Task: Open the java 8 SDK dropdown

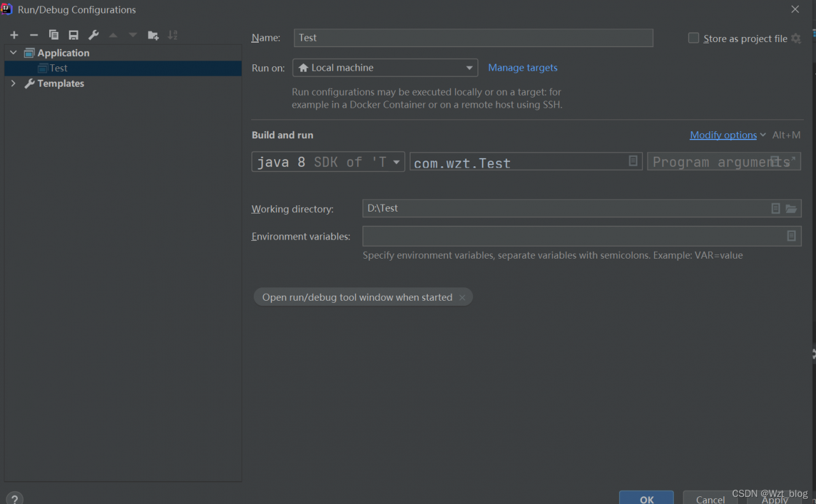Action: pyautogui.click(x=328, y=162)
